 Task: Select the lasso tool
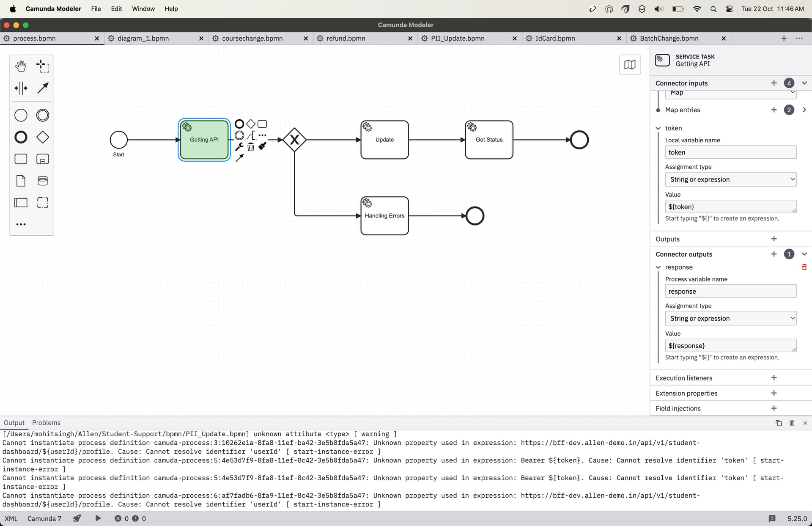click(x=43, y=66)
